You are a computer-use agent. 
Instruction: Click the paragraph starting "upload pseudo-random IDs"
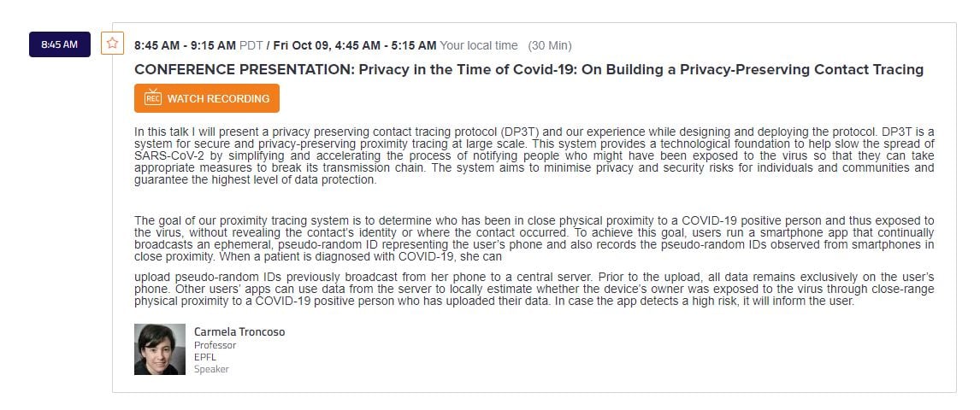coord(534,289)
